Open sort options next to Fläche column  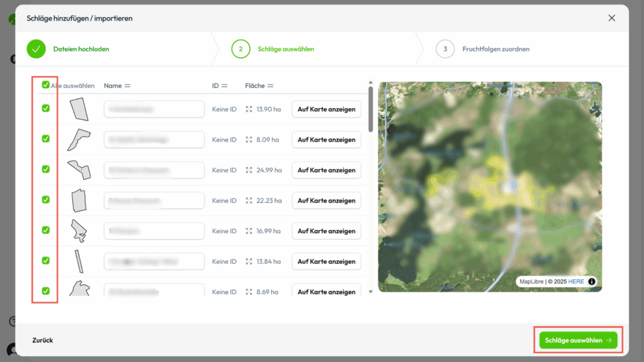click(x=270, y=85)
